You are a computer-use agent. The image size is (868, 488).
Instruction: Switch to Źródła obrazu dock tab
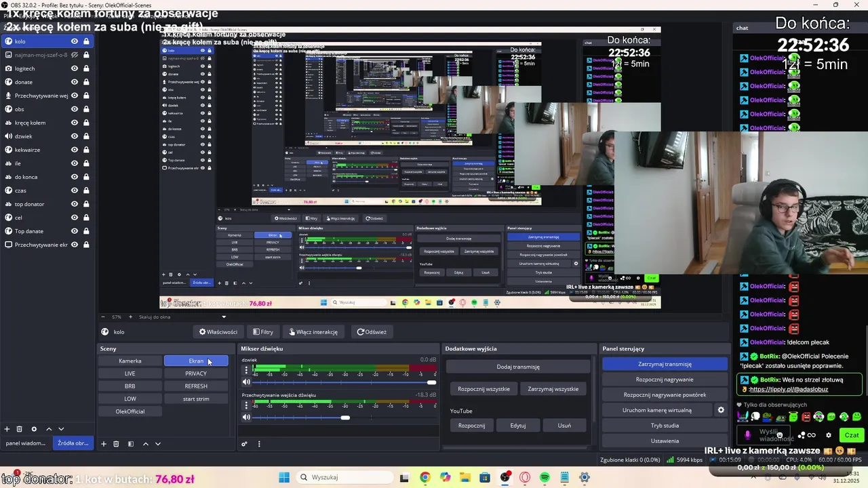[73, 443]
